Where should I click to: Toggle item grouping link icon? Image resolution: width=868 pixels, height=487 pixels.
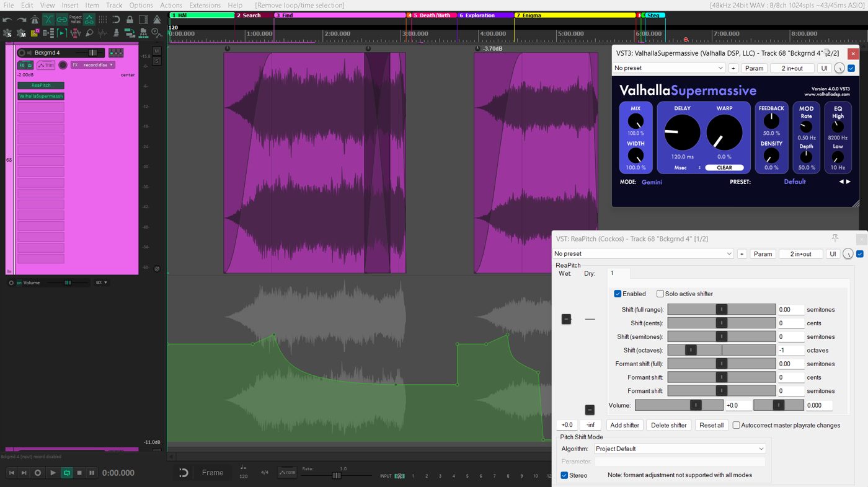[x=62, y=20]
